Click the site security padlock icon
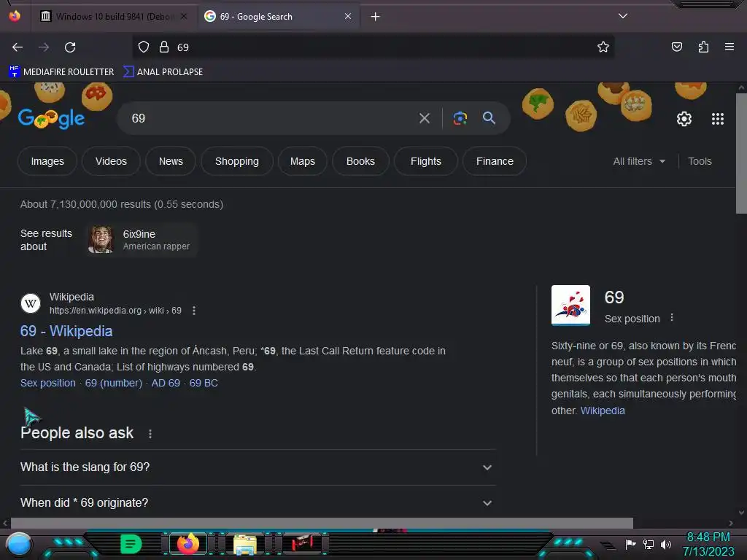 coord(164,47)
